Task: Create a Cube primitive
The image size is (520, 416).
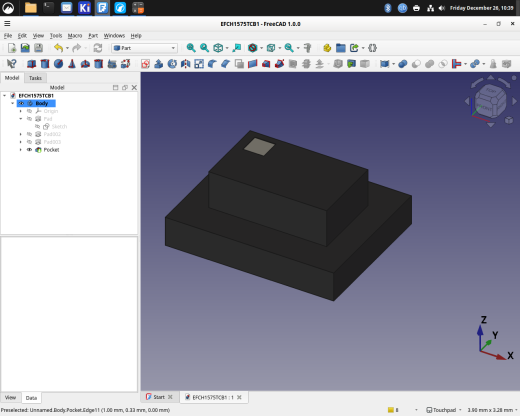Action: (x=31, y=64)
